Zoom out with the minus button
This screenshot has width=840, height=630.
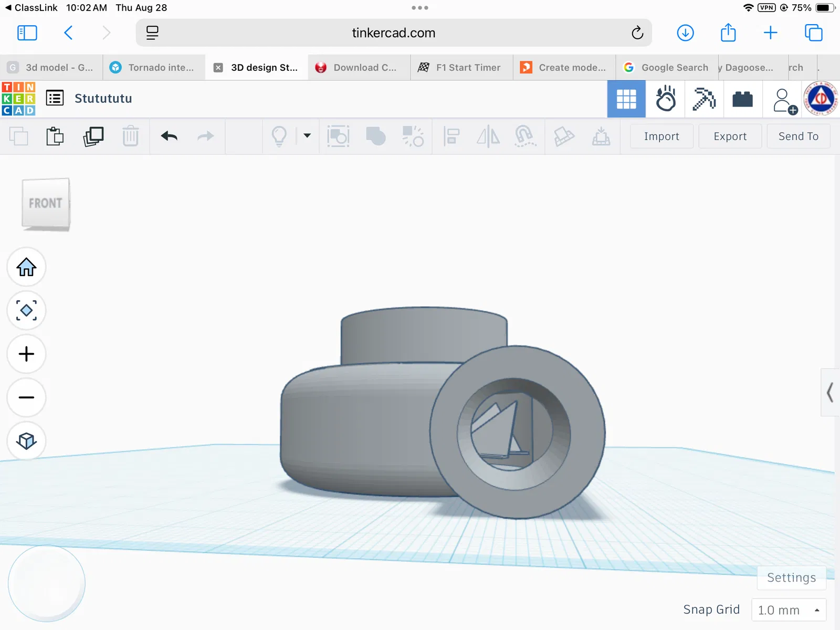(26, 397)
